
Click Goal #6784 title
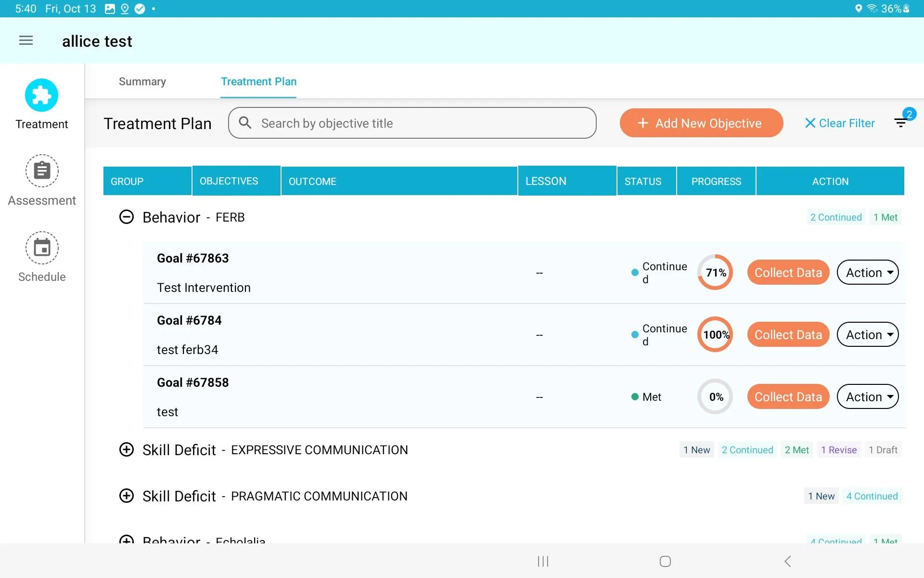(x=189, y=320)
